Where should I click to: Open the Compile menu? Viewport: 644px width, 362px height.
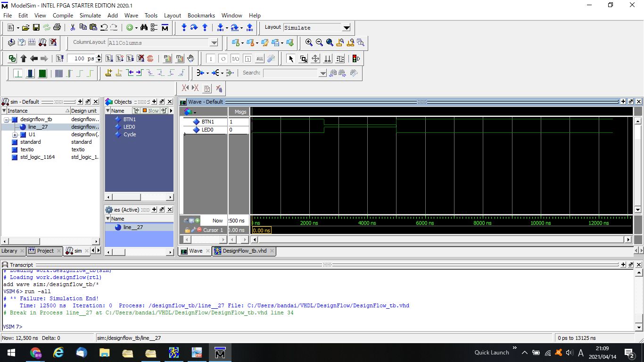63,16
